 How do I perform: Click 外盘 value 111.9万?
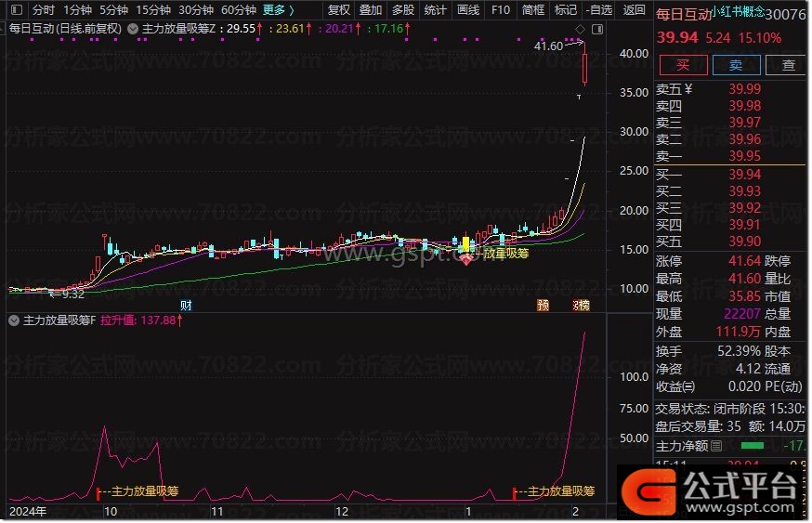click(x=739, y=332)
